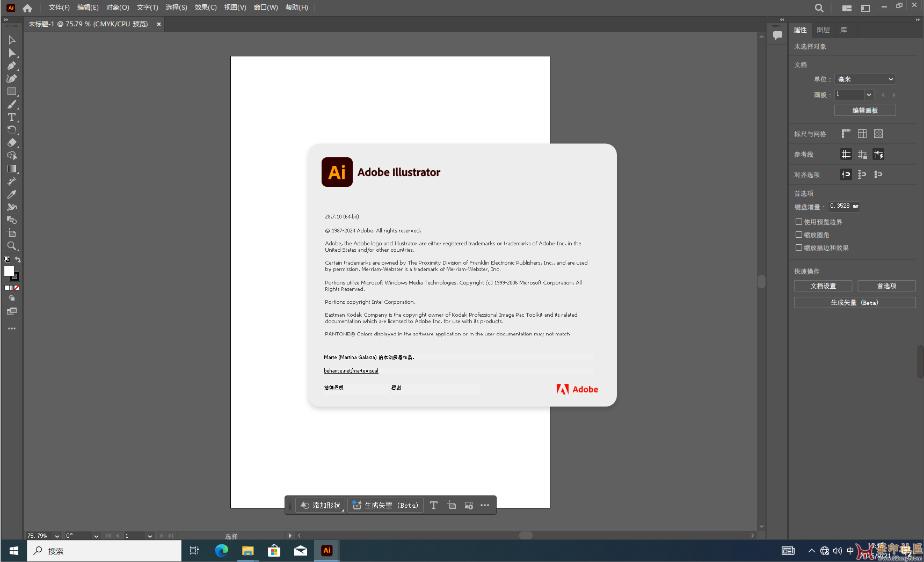Image resolution: width=924 pixels, height=562 pixels.
Task: Show rulers icon in Properties panel
Action: 846,134
